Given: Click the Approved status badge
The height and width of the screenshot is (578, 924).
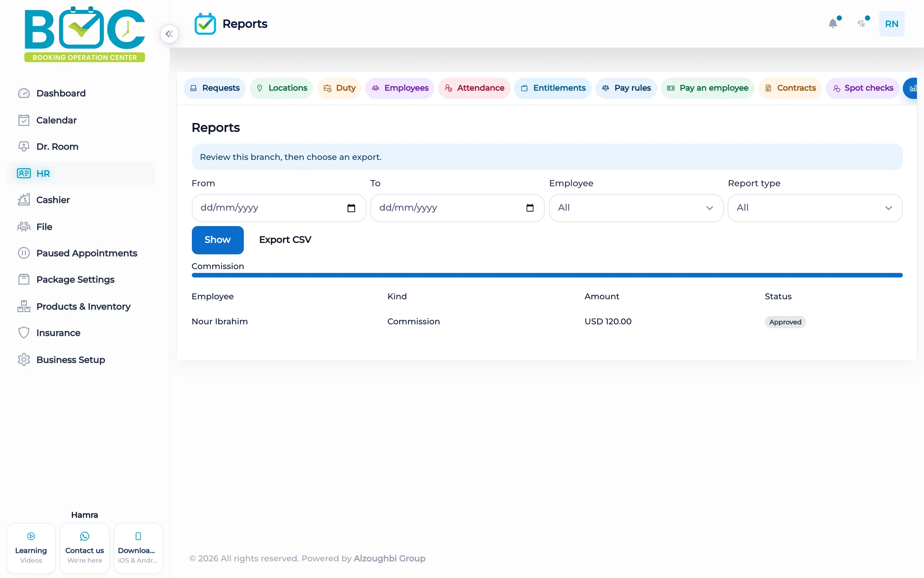Looking at the screenshot, I should point(785,322).
